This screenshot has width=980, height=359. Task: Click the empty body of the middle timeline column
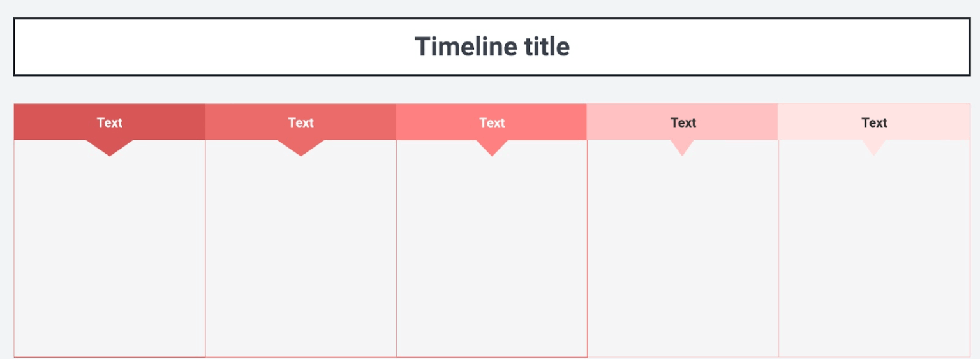coord(492,255)
